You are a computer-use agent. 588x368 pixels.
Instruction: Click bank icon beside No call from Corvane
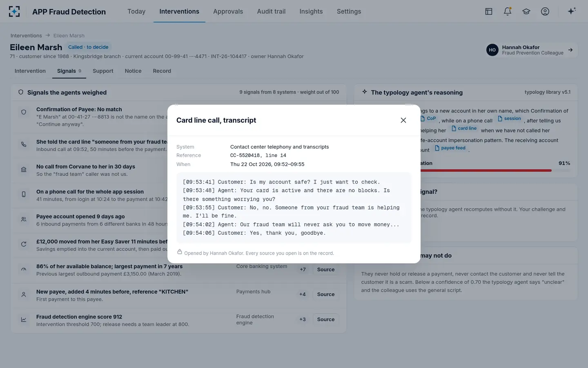[24, 169]
